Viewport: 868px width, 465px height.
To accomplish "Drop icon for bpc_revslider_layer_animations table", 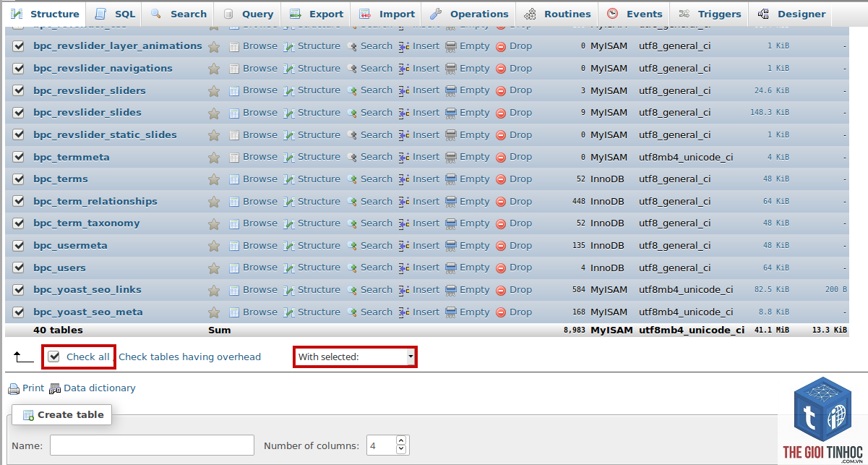I will click(x=501, y=46).
